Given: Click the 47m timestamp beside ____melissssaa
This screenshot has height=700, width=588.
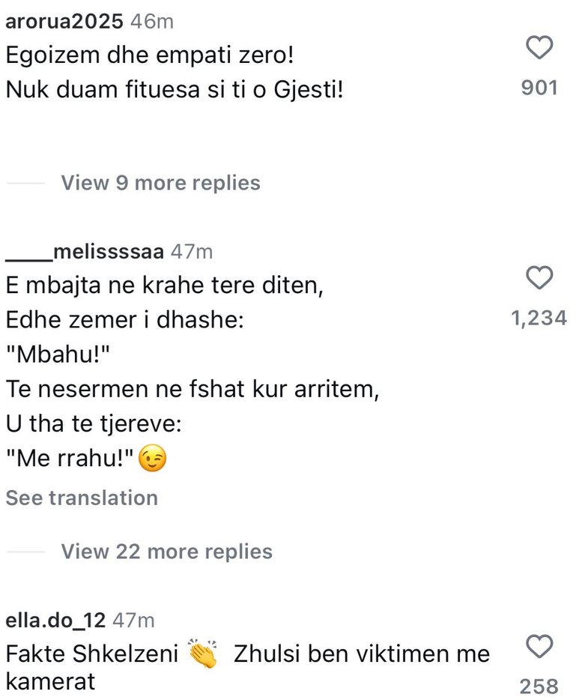Looking at the screenshot, I should [192, 252].
